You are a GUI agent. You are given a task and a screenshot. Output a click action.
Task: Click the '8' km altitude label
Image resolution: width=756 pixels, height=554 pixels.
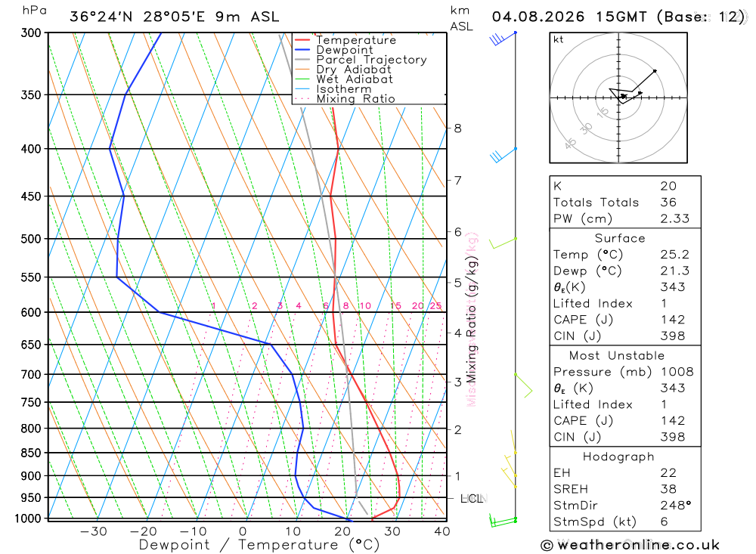point(457,128)
